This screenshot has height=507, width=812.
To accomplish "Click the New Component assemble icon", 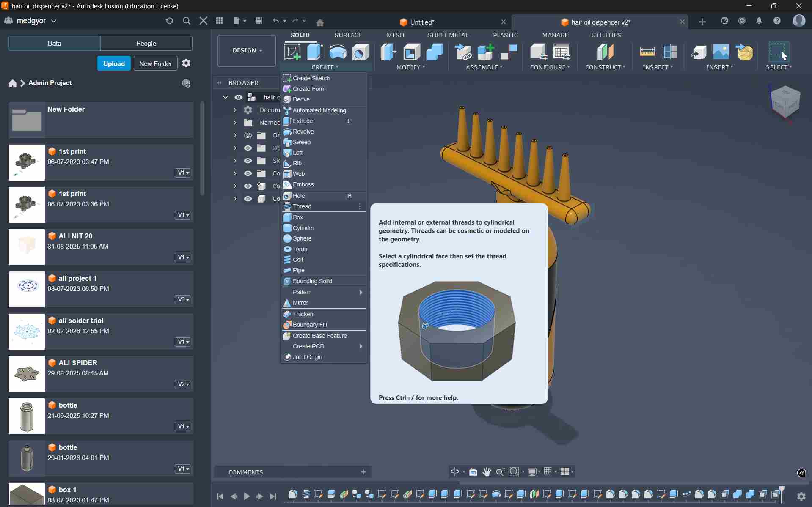I will click(486, 52).
